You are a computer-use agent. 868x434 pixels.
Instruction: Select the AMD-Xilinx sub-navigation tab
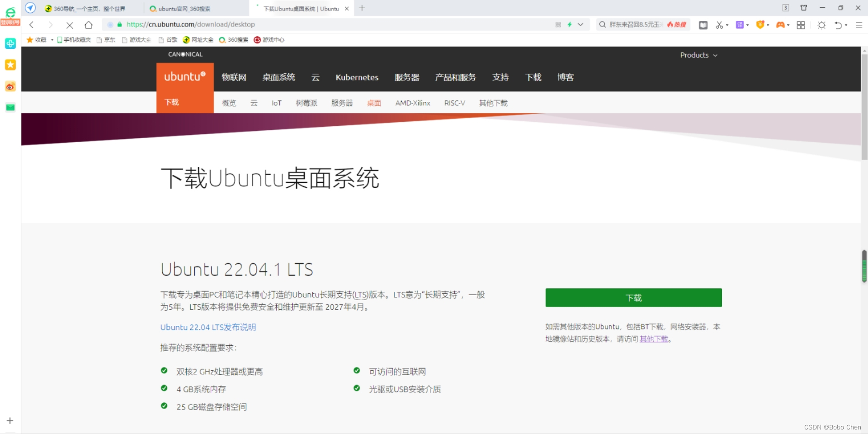click(413, 103)
